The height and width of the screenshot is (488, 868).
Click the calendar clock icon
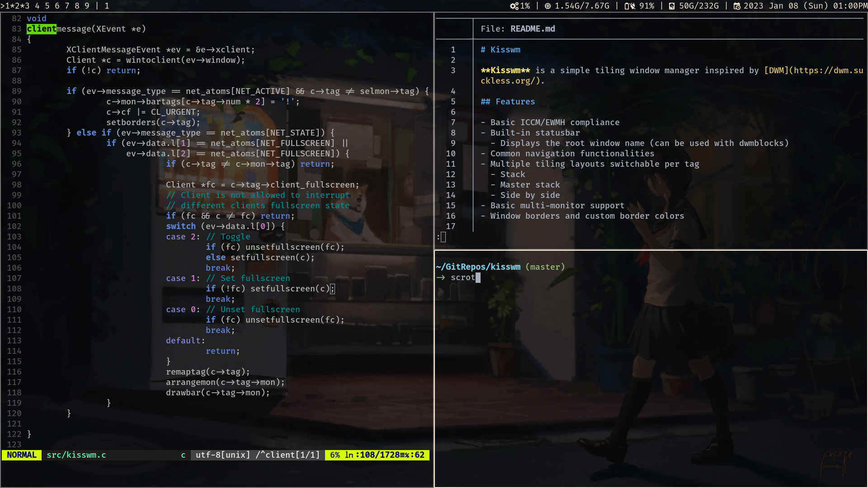pos(737,6)
